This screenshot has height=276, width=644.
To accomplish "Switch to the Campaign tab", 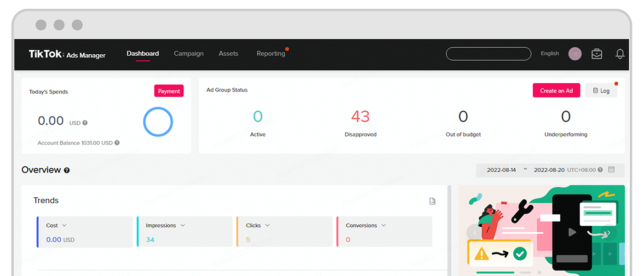I will [x=189, y=53].
